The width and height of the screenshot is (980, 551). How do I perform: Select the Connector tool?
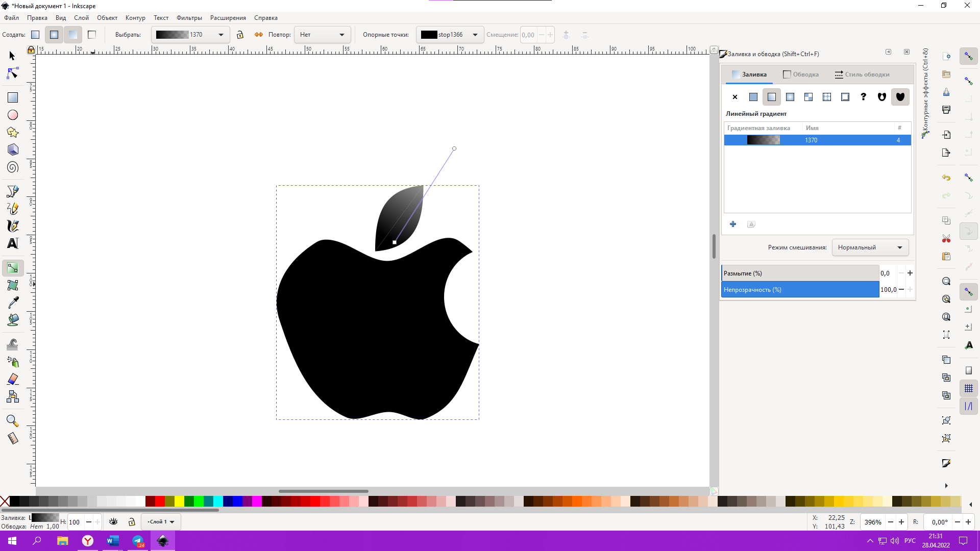[x=12, y=396]
